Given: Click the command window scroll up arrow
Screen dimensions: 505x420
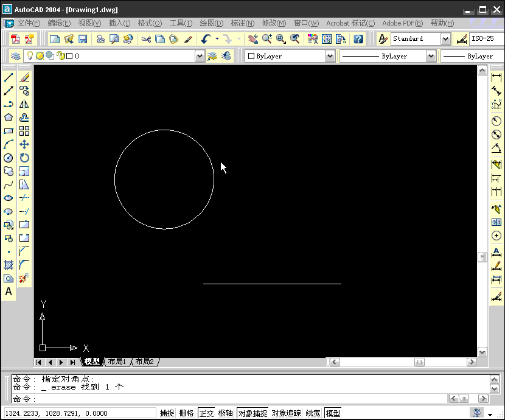Looking at the screenshot, I should tap(495, 379).
